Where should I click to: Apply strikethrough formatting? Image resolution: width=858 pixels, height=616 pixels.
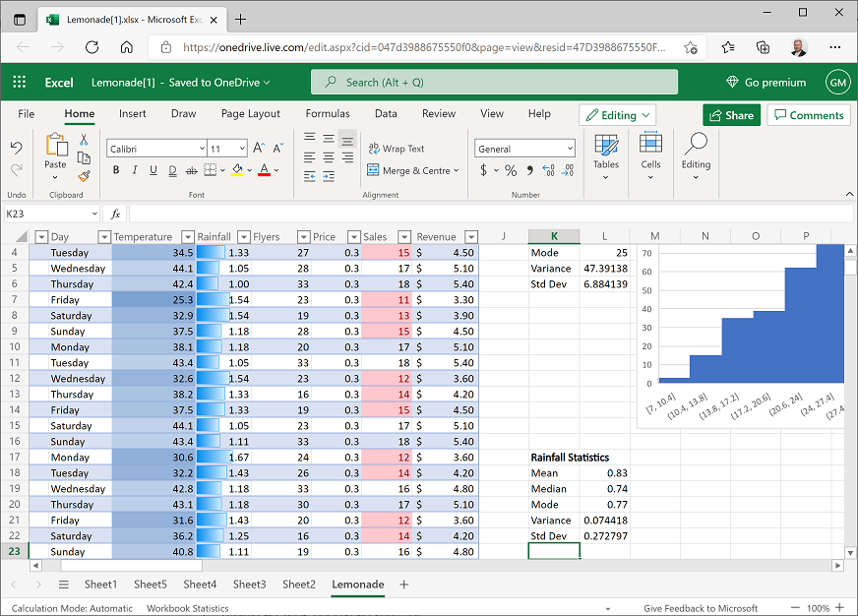coord(189,169)
